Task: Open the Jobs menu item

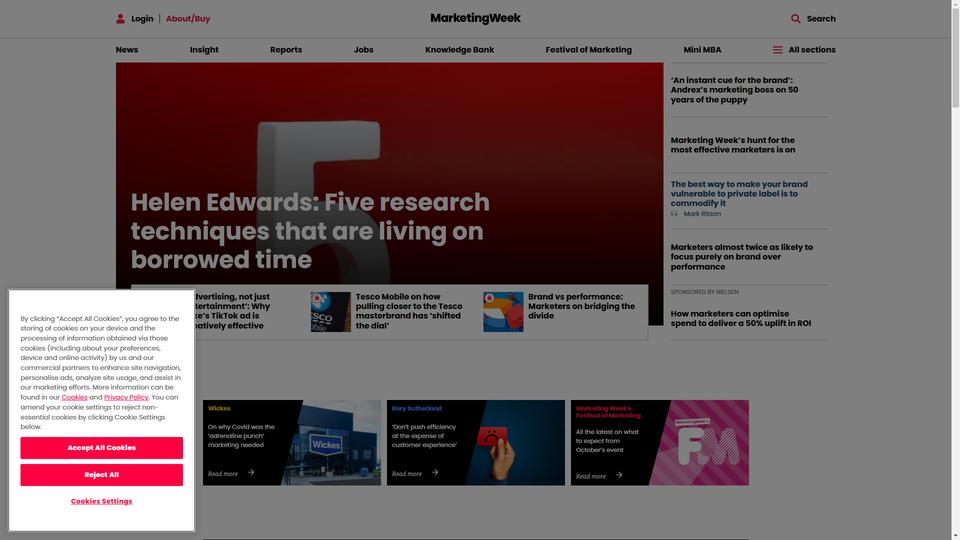Action: coord(363,50)
